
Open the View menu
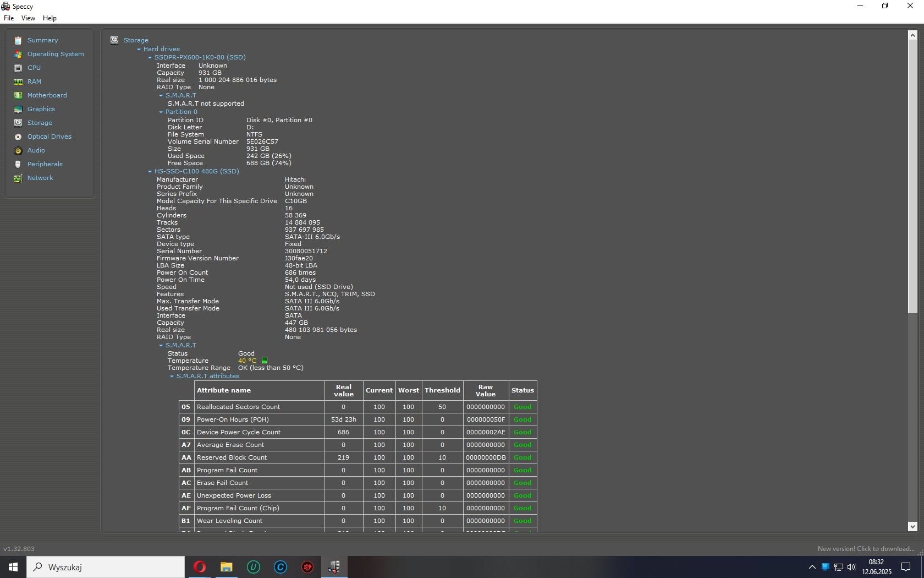click(x=28, y=18)
